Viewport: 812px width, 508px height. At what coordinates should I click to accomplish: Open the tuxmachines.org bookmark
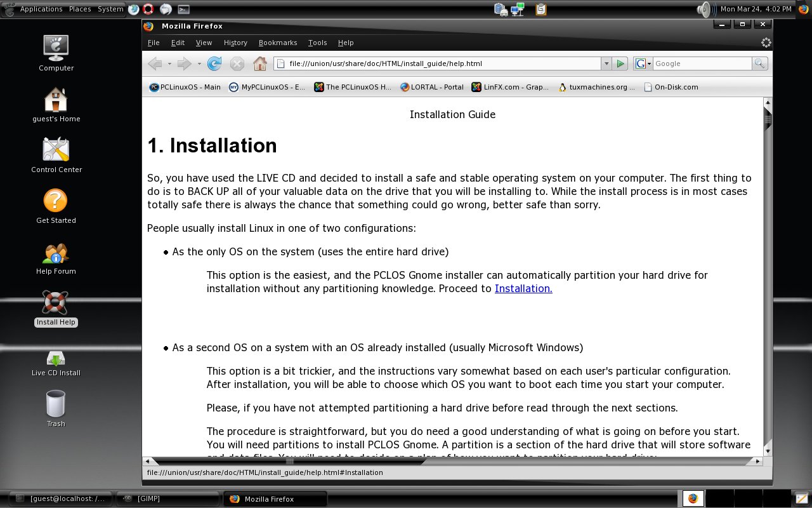click(x=596, y=87)
